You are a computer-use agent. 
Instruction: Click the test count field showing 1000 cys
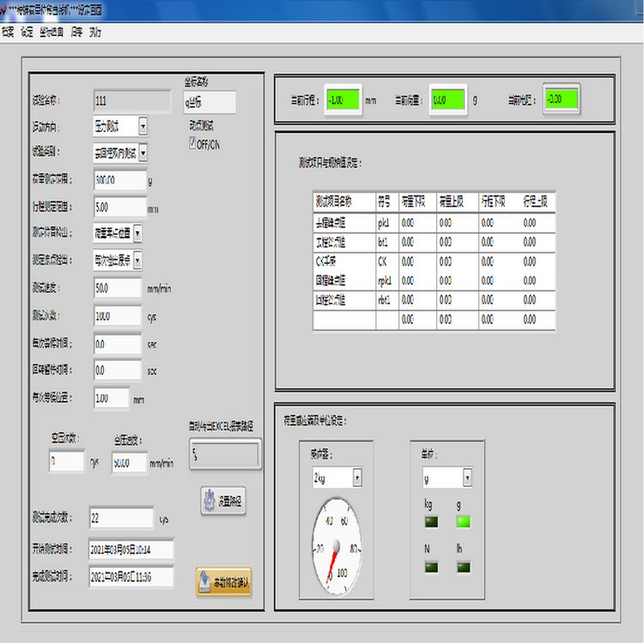(118, 316)
